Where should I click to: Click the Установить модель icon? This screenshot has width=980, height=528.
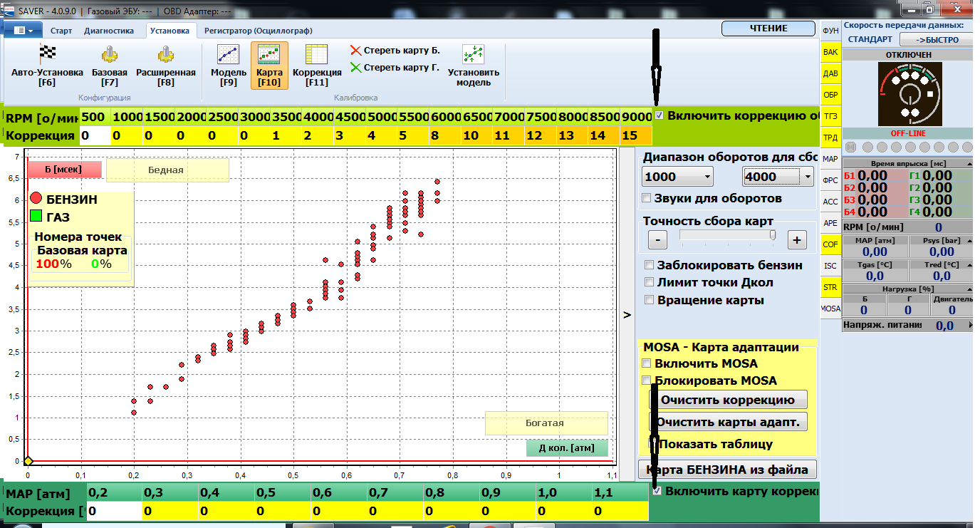[x=473, y=56]
